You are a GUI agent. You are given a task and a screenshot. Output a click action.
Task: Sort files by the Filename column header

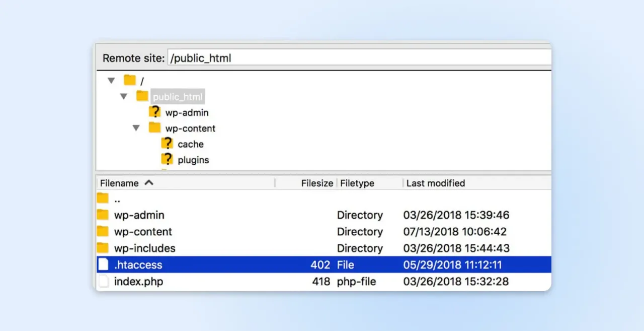pos(119,183)
